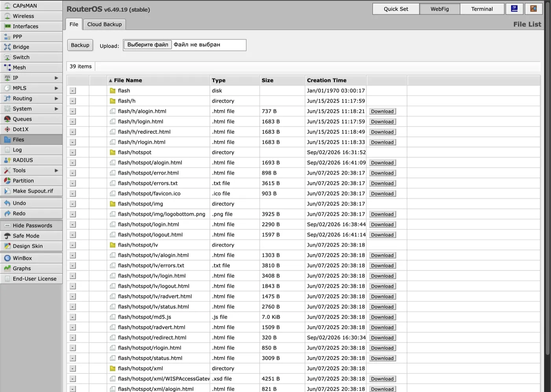The height and width of the screenshot is (392, 551).
Task: Download flash/hotspot/status.html file
Action: pyautogui.click(x=382, y=358)
